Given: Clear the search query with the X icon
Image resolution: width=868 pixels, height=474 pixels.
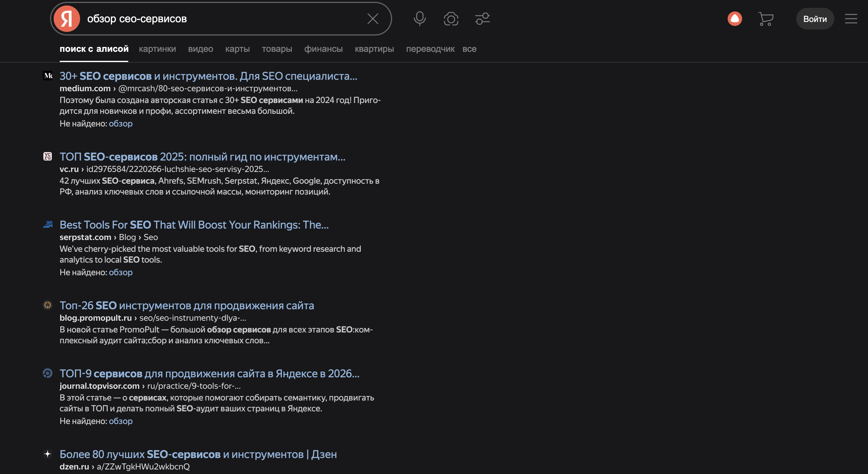Looking at the screenshot, I should [x=372, y=19].
